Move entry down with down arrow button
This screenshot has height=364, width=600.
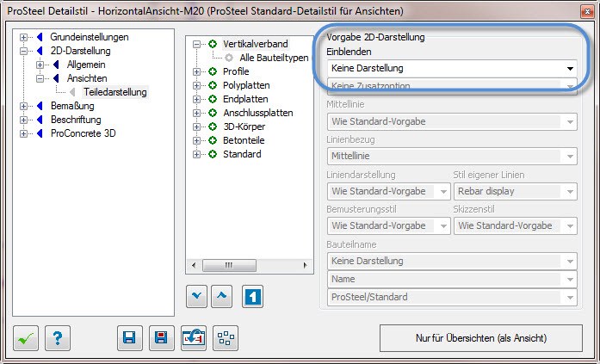[x=196, y=296]
